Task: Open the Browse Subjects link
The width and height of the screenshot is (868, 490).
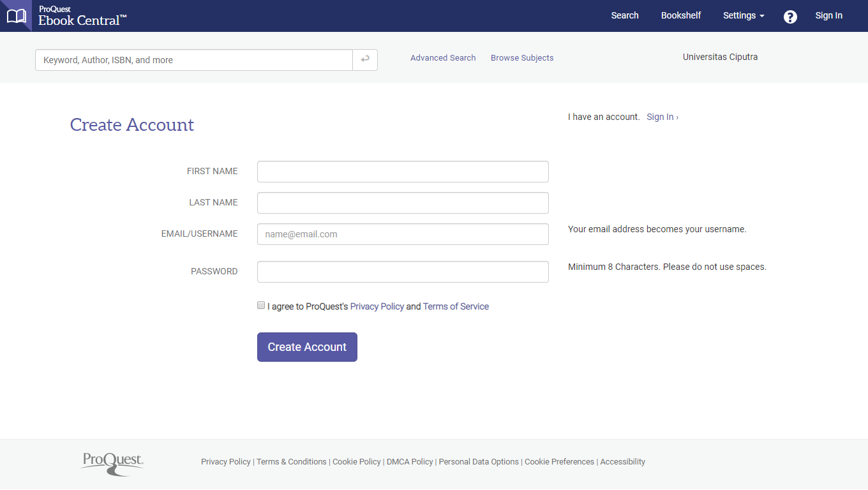Action: [522, 58]
